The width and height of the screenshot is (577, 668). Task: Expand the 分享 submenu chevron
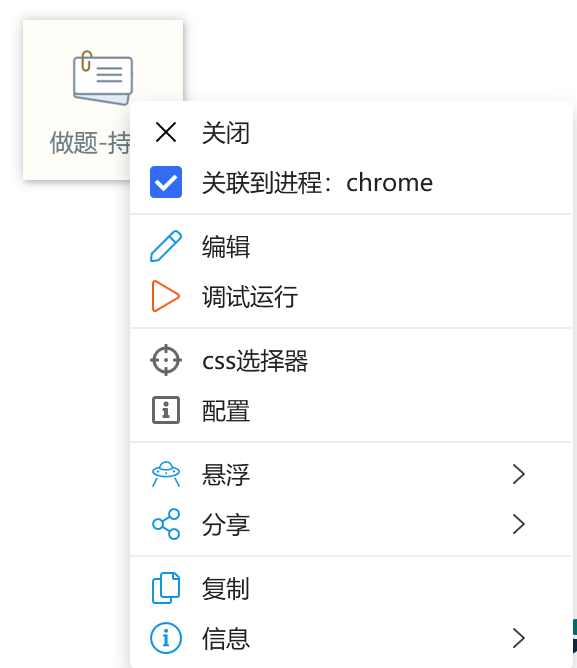pyautogui.click(x=519, y=524)
